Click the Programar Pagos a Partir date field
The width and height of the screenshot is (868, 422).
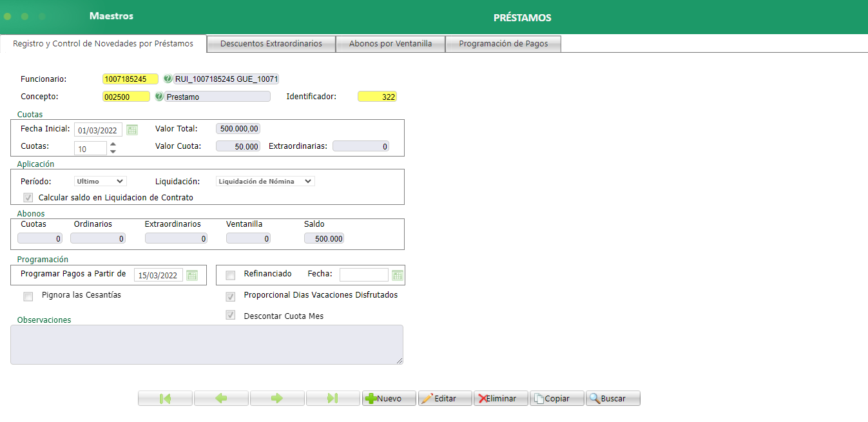pyautogui.click(x=159, y=275)
